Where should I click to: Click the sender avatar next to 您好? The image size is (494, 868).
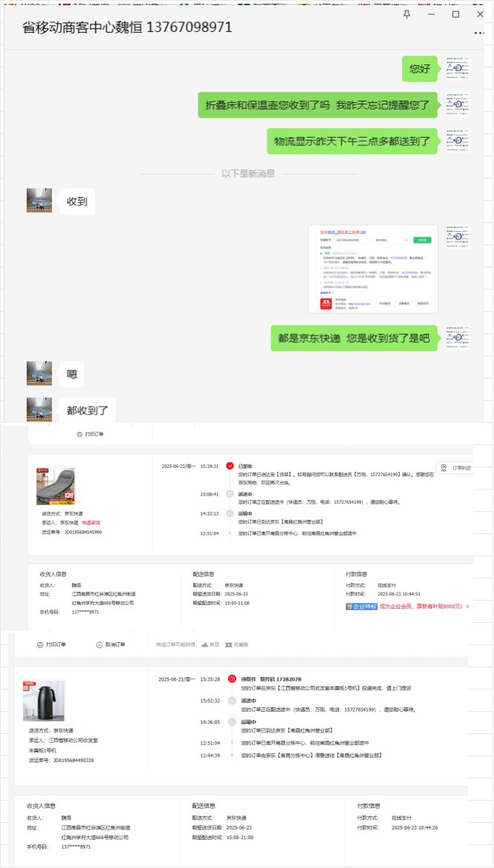point(458,69)
